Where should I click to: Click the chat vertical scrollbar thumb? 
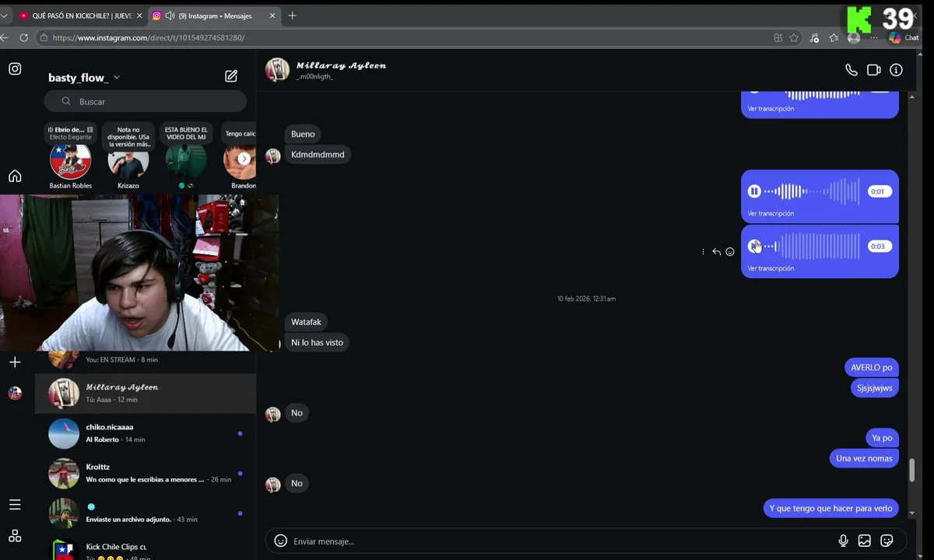[911, 471]
